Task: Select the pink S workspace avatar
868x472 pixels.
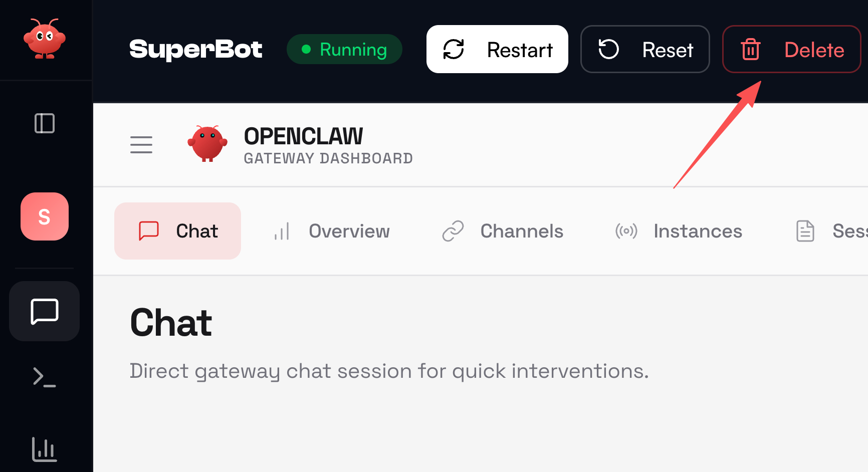Action: coord(44,216)
